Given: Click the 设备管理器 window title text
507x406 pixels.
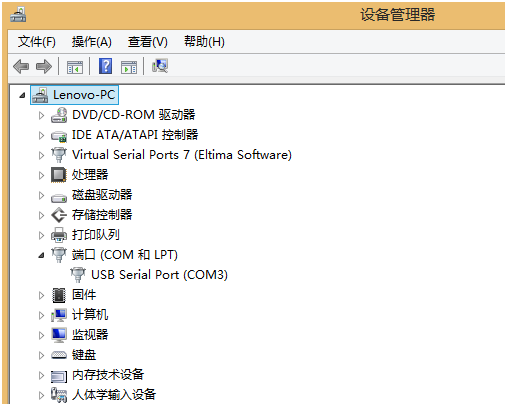Looking at the screenshot, I should (x=398, y=15).
